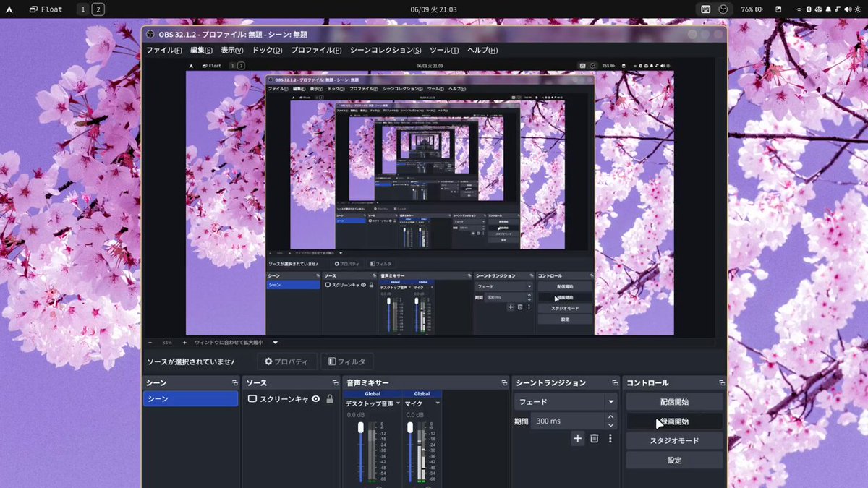Toggle the lock on スクリーンキャ source
The height and width of the screenshot is (488, 868).
point(330,399)
